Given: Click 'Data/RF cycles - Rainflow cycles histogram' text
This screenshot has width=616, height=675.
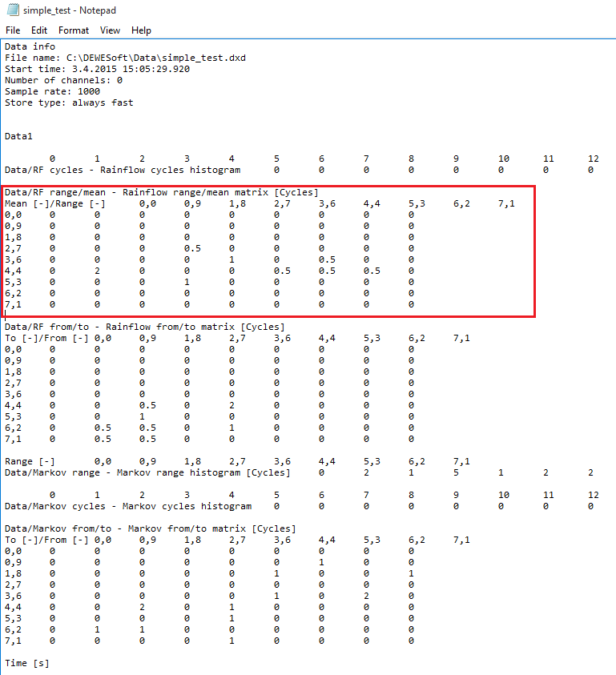Looking at the screenshot, I should tap(123, 170).
